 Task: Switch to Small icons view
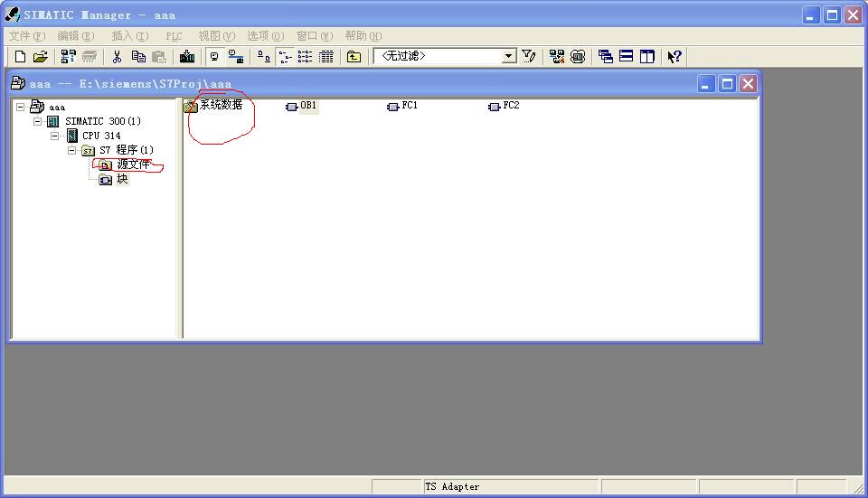tap(285, 56)
